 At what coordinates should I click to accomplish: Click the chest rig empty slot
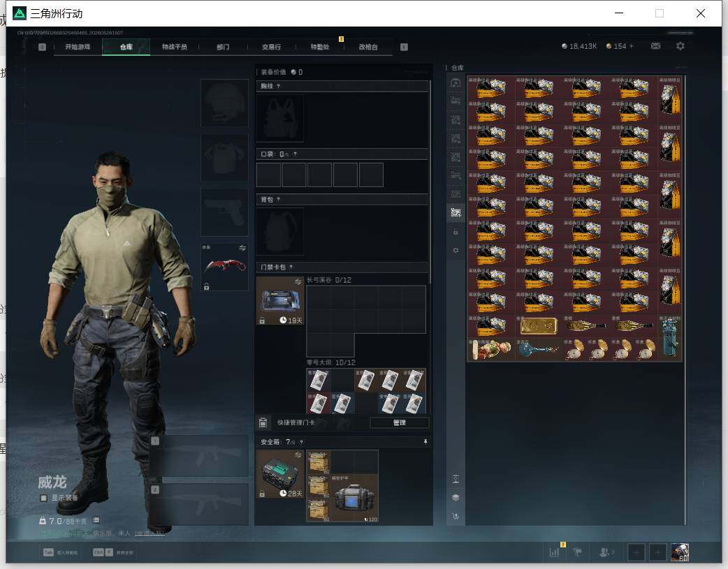(280, 119)
